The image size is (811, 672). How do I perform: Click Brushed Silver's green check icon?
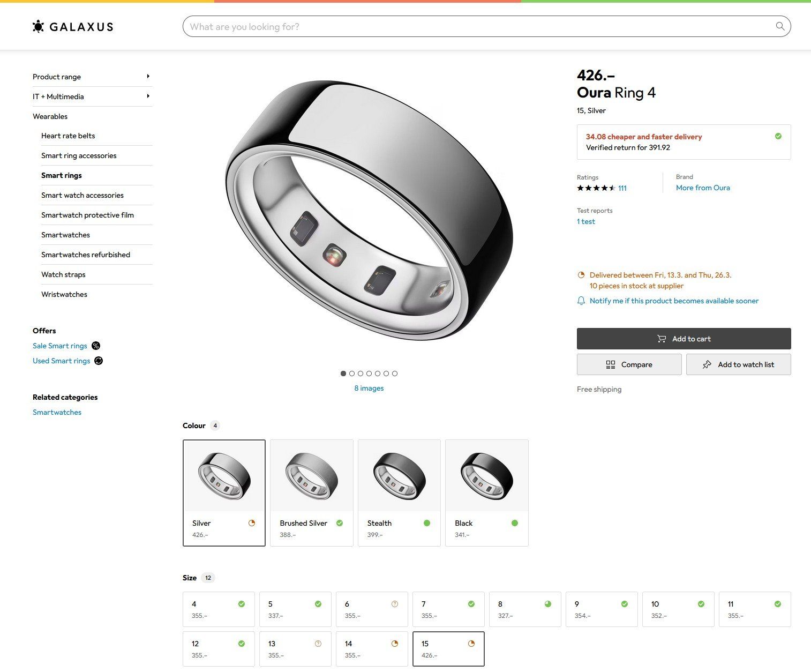pos(340,523)
